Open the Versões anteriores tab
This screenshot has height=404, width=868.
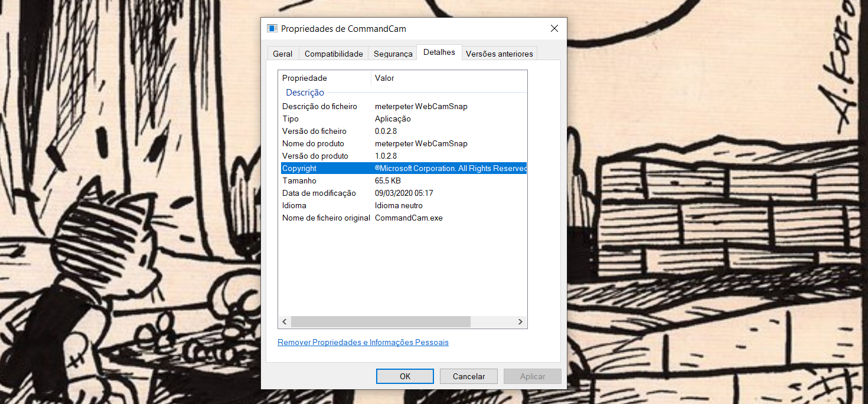pos(500,54)
